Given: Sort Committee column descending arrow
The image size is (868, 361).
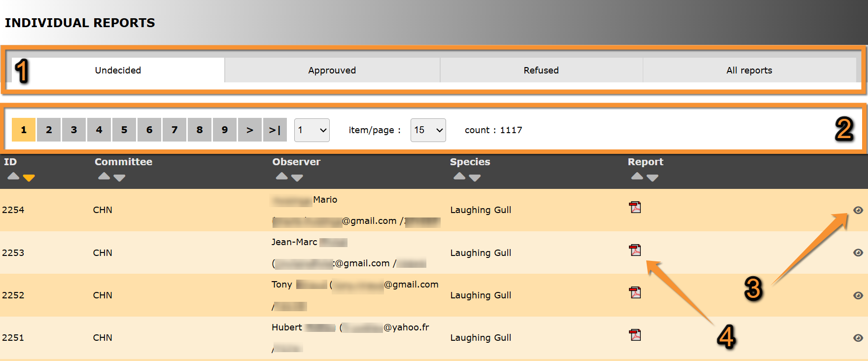Looking at the screenshot, I should [x=120, y=178].
